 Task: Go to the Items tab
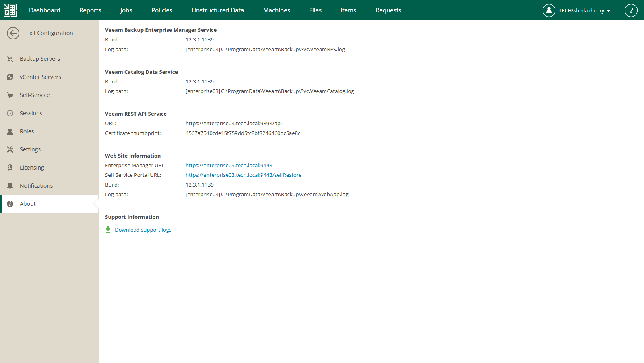tap(348, 10)
